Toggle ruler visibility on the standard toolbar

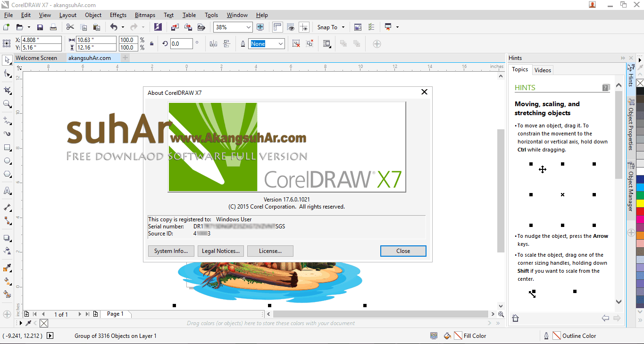point(277,27)
